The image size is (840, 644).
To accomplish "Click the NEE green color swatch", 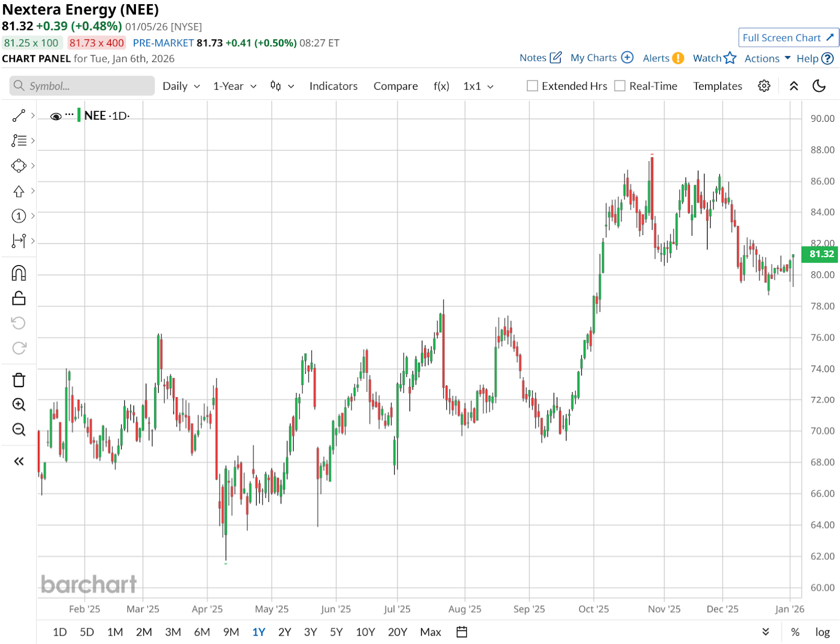I will [79, 115].
